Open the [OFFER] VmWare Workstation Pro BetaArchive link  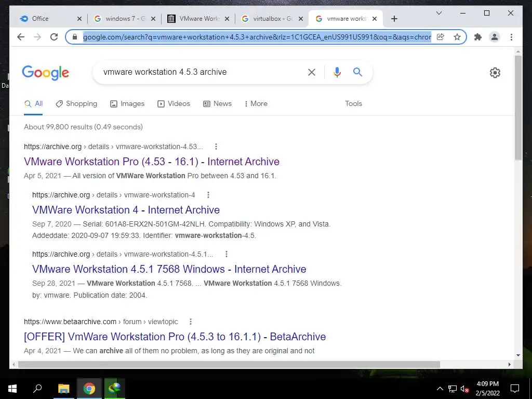175,337
